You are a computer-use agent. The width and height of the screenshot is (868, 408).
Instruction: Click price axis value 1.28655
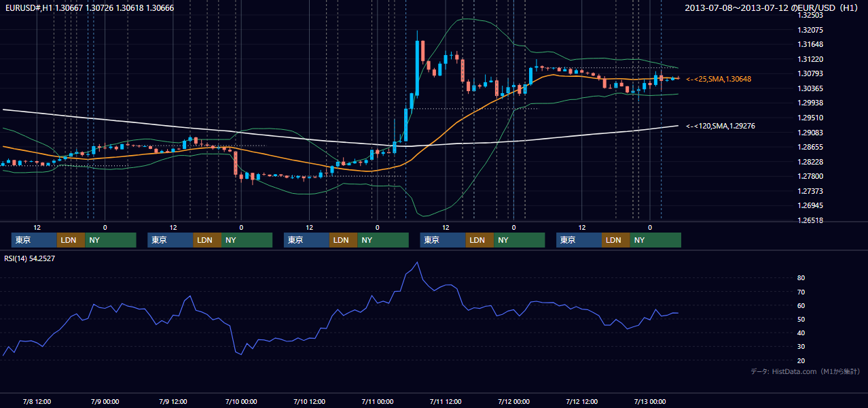(811, 147)
